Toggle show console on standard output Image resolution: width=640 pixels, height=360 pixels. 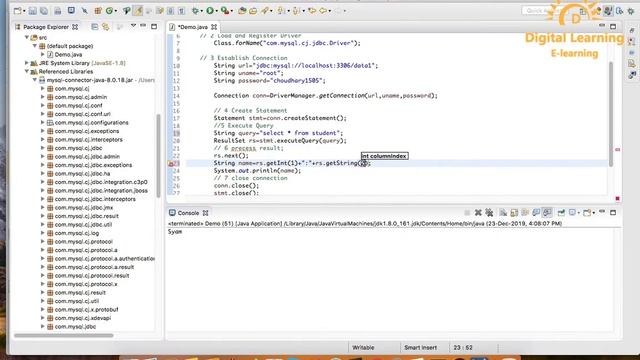[x=536, y=213]
